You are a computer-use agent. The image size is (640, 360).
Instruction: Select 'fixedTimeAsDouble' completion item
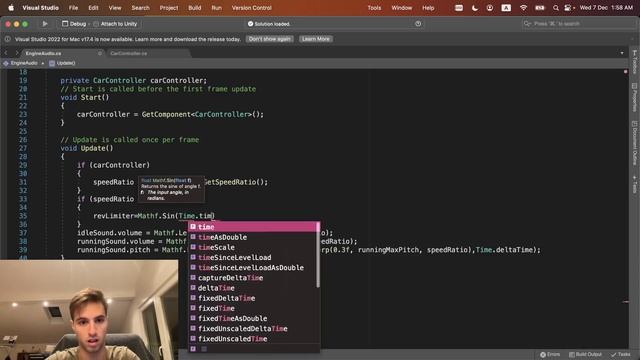(x=253, y=319)
